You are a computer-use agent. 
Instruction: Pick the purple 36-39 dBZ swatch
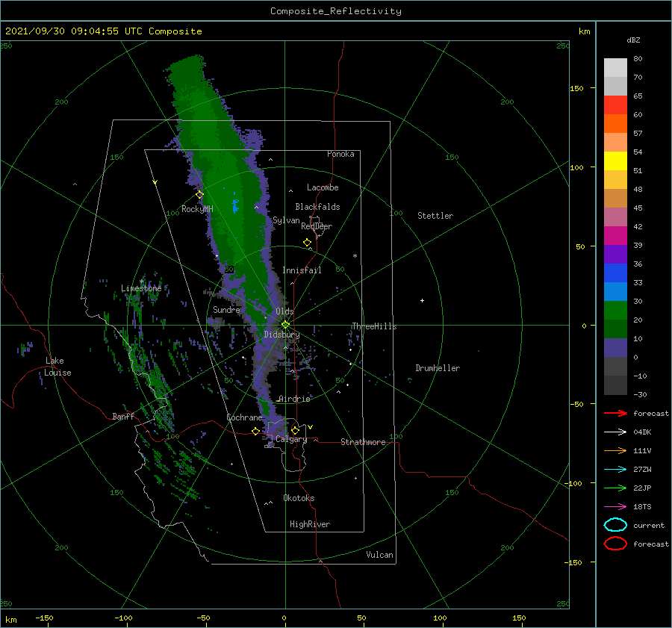[615, 255]
